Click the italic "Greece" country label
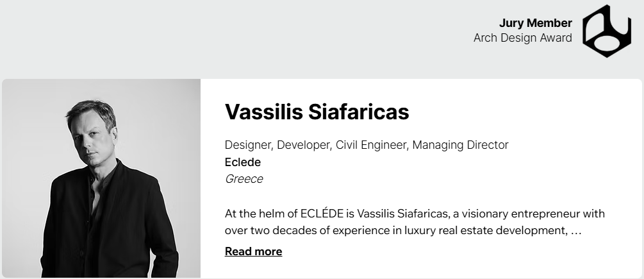 (x=244, y=179)
